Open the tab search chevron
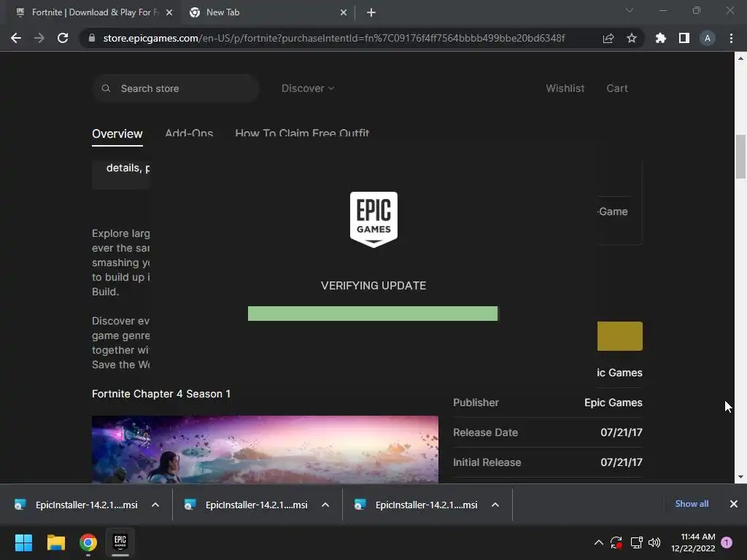This screenshot has width=747, height=560. [x=630, y=10]
